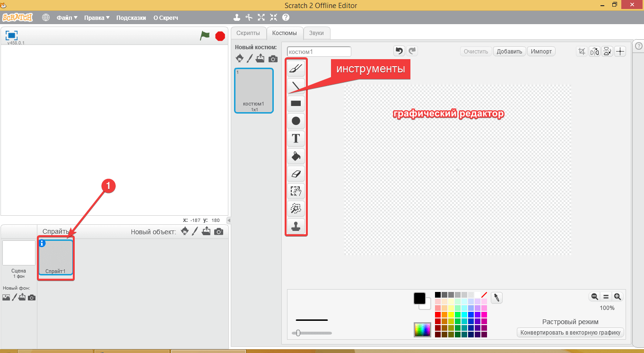Switch to the Звуки tab
The width and height of the screenshot is (644, 353).
[x=316, y=33]
